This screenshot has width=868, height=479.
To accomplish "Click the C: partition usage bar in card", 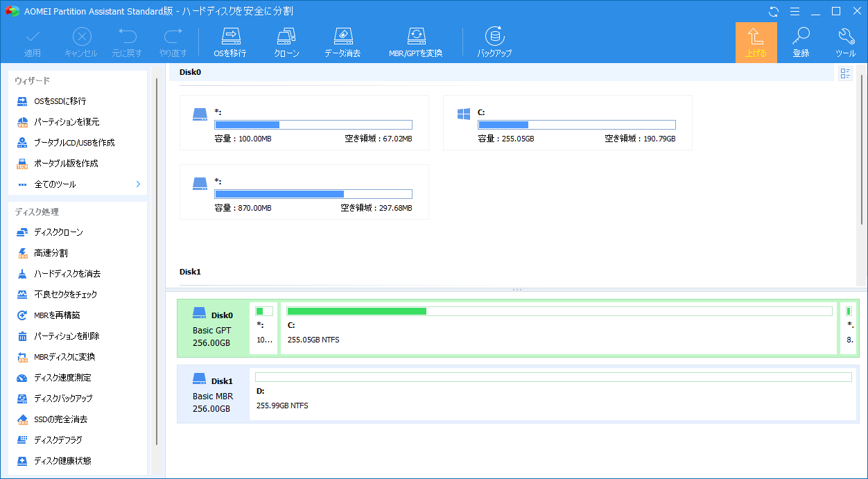I will coord(577,125).
